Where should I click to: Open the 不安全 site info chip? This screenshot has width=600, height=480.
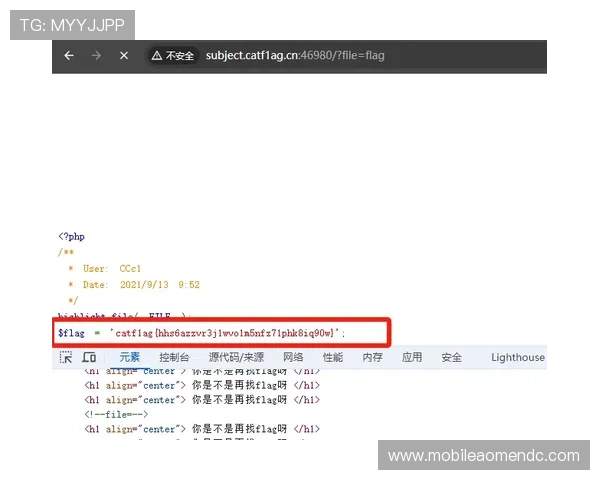(x=172, y=56)
